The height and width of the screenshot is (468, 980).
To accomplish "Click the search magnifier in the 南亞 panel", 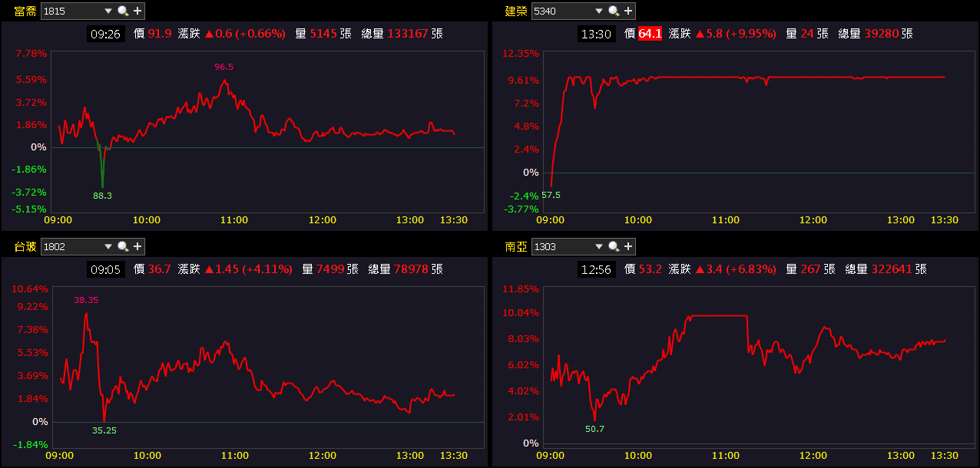I will point(614,246).
